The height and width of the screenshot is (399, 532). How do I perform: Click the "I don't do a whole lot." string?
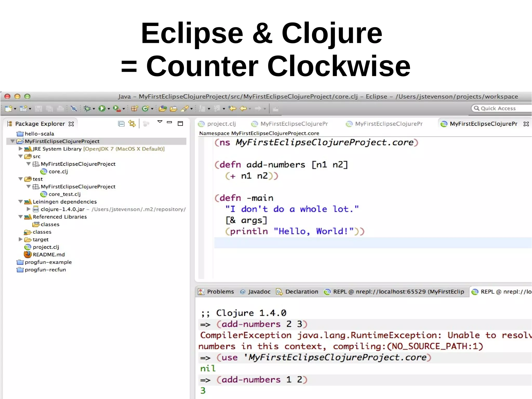292,209
